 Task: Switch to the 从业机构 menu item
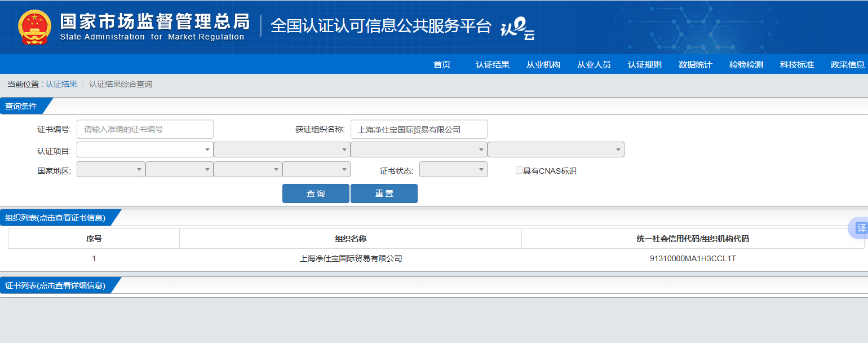click(x=543, y=64)
